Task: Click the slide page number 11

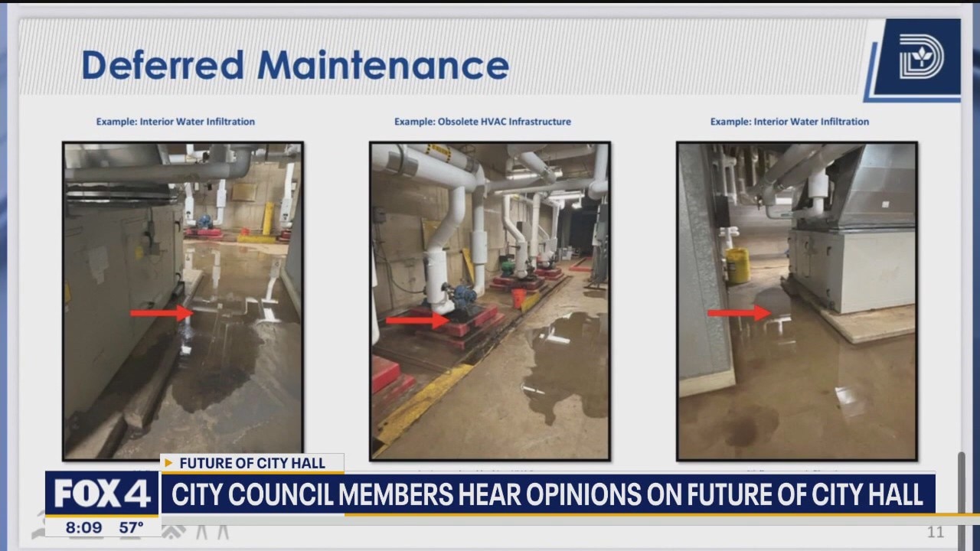Action: click(936, 533)
